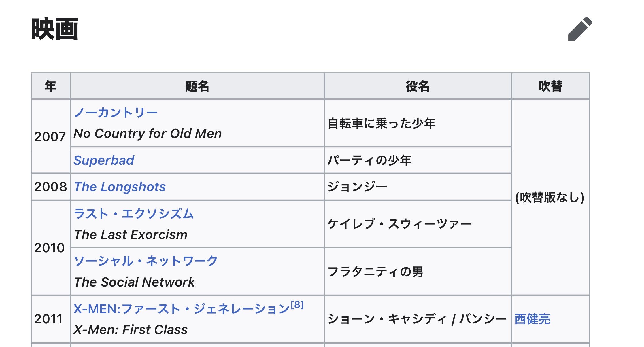
Task: Click the 役名 column header
Action: [x=418, y=86]
